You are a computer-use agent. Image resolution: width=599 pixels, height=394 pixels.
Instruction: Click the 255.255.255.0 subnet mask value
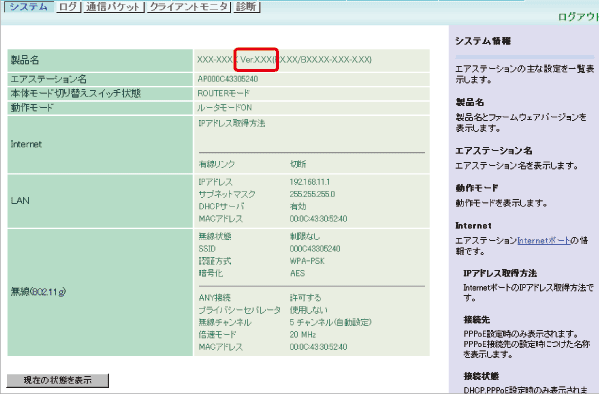[x=312, y=194]
